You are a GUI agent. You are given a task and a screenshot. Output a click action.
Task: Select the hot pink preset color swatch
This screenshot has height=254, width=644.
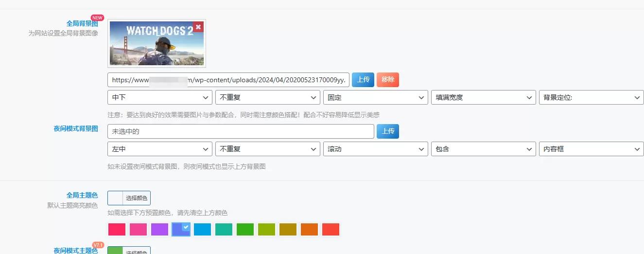click(x=139, y=229)
